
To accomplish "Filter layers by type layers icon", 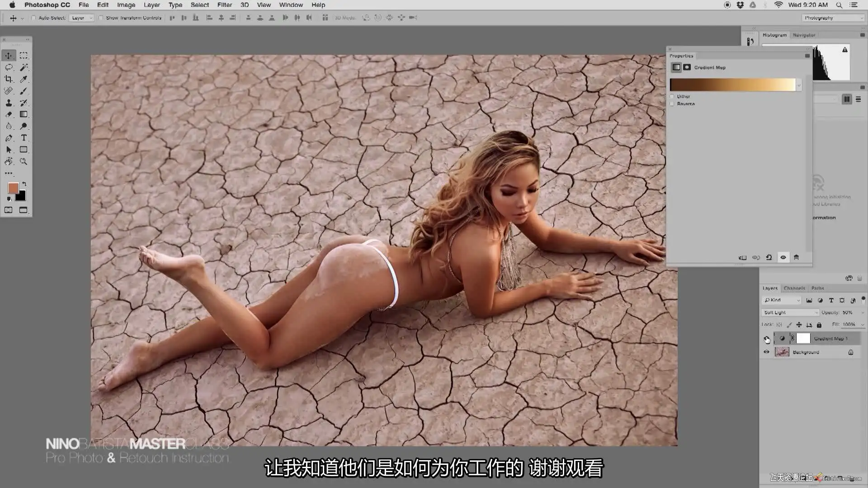I will [831, 300].
